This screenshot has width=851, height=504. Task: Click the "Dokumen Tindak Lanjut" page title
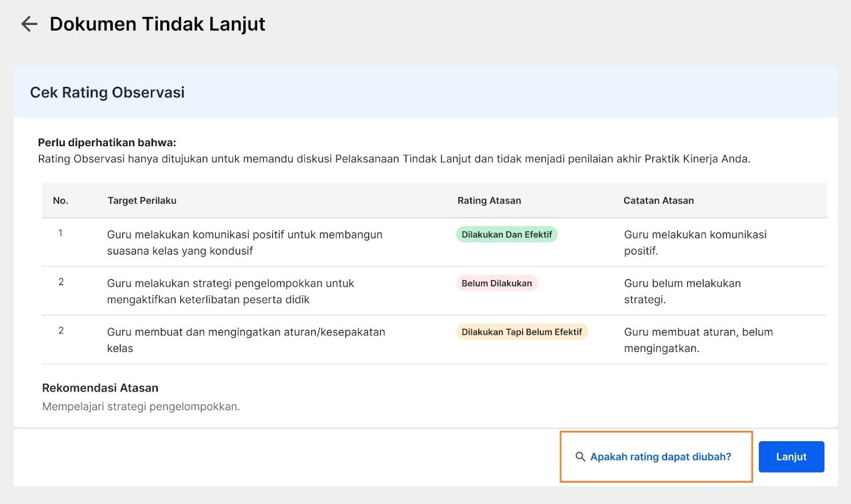tap(157, 24)
